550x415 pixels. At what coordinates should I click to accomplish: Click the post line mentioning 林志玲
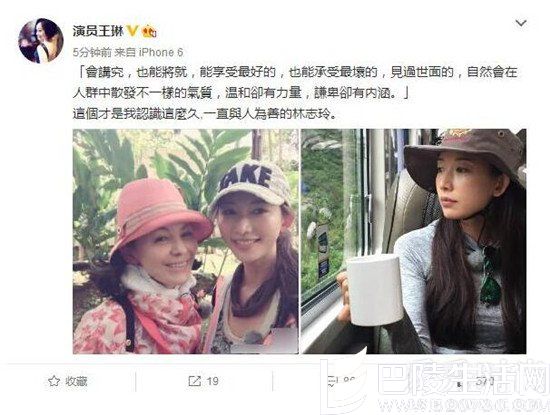pos(204,114)
